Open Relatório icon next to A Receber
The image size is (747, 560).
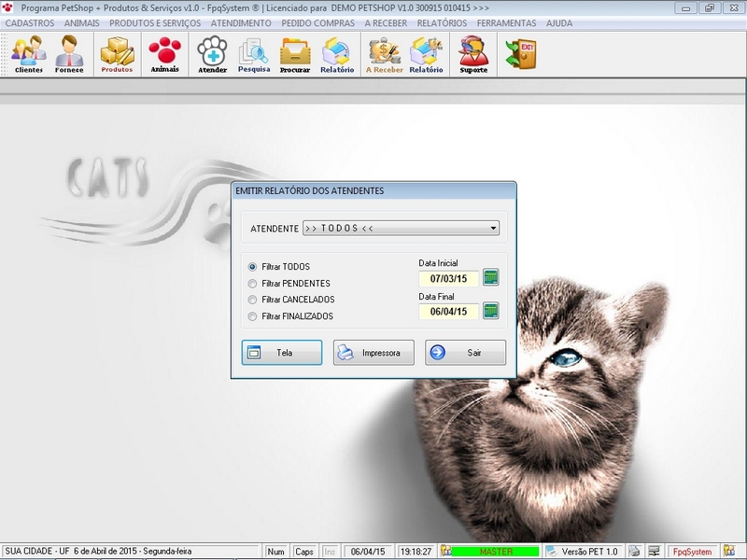point(426,54)
